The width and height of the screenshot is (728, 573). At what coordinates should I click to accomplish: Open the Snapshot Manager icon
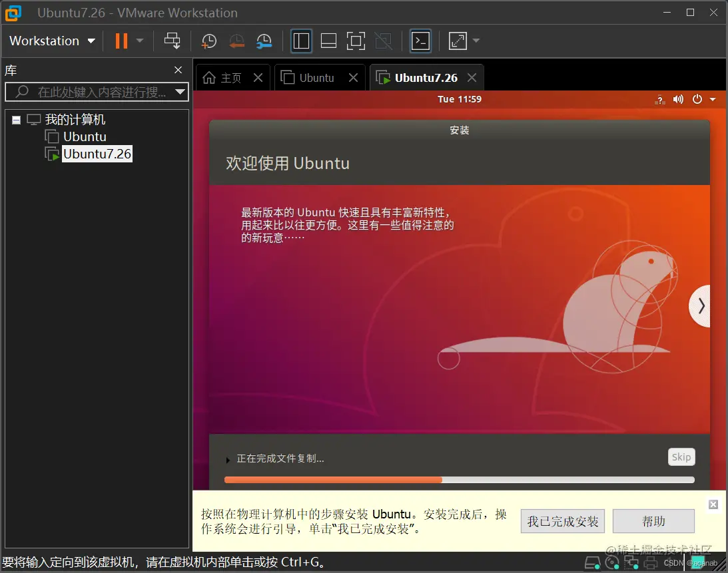tap(264, 41)
